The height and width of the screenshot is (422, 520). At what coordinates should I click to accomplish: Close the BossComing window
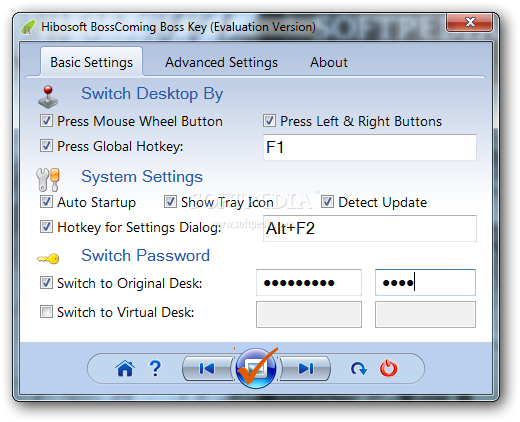470,22
